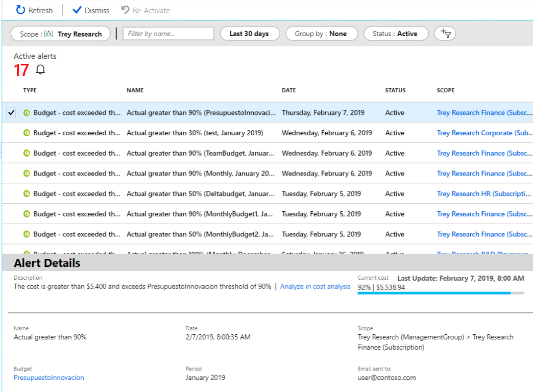
Task: Click the active alerts bell icon
Action: (40, 70)
